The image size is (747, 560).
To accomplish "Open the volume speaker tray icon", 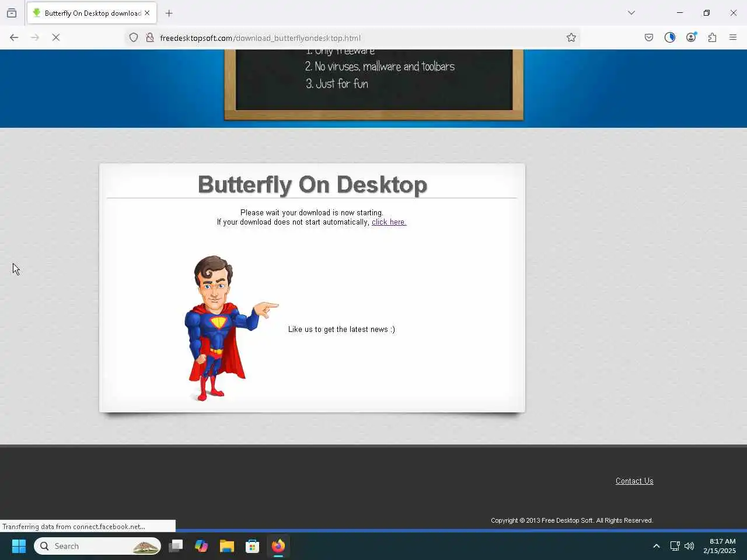I will 689,546.
